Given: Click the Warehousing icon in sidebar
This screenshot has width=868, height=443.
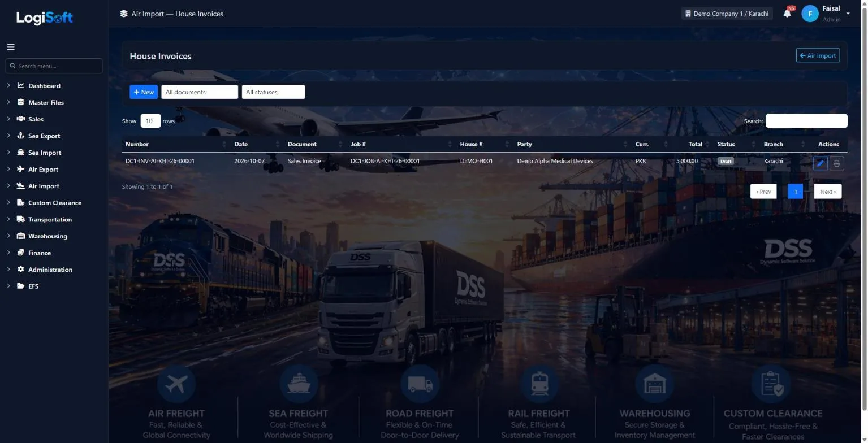Looking at the screenshot, I should (x=21, y=236).
